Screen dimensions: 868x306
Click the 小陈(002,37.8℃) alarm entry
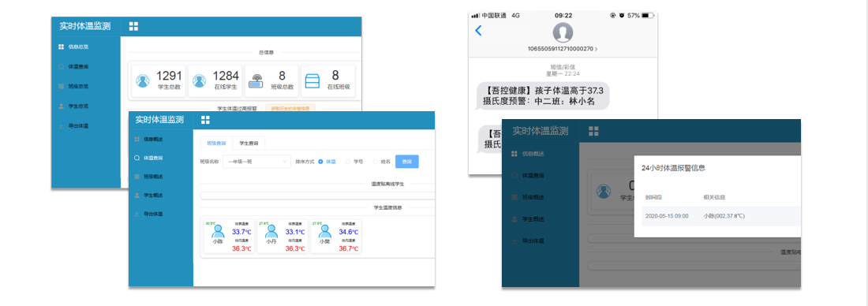pos(724,216)
